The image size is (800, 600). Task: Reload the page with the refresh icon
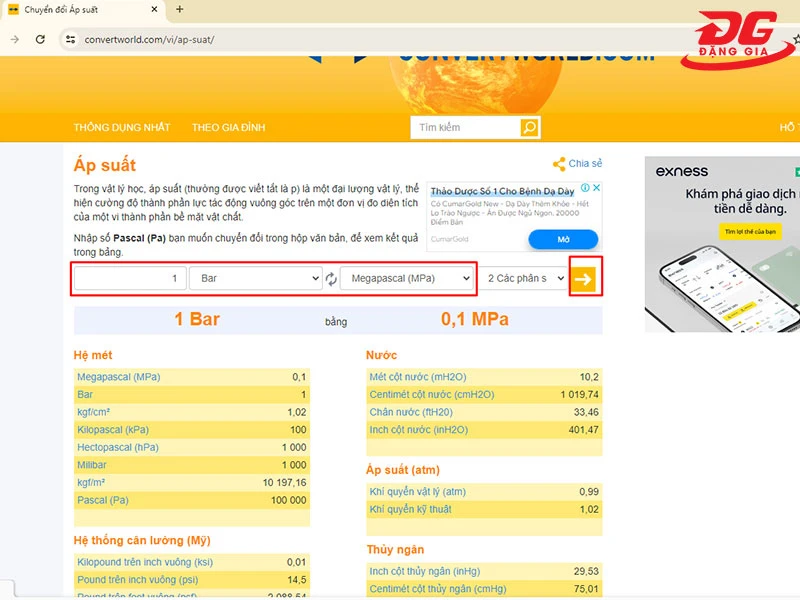(x=40, y=39)
